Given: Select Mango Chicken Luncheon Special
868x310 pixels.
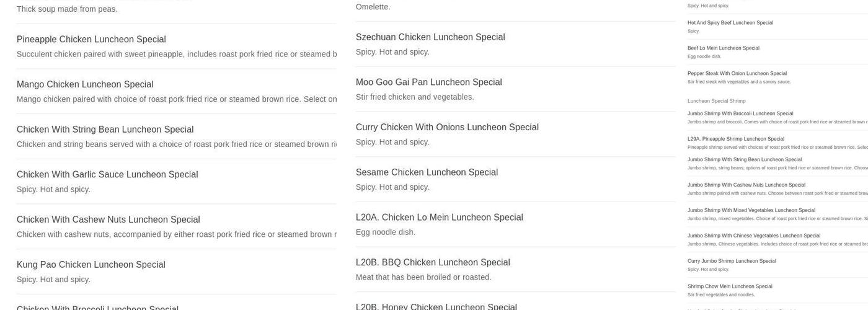Looking at the screenshot, I should click(85, 84).
